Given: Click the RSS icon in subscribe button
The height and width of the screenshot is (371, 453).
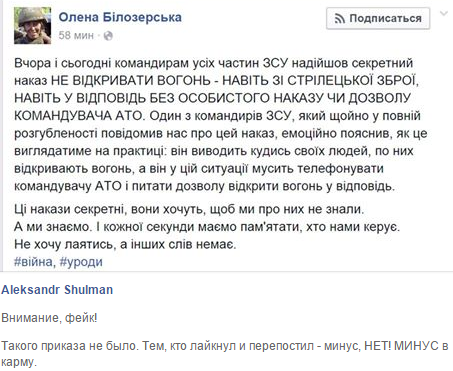Looking at the screenshot, I should (340, 19).
